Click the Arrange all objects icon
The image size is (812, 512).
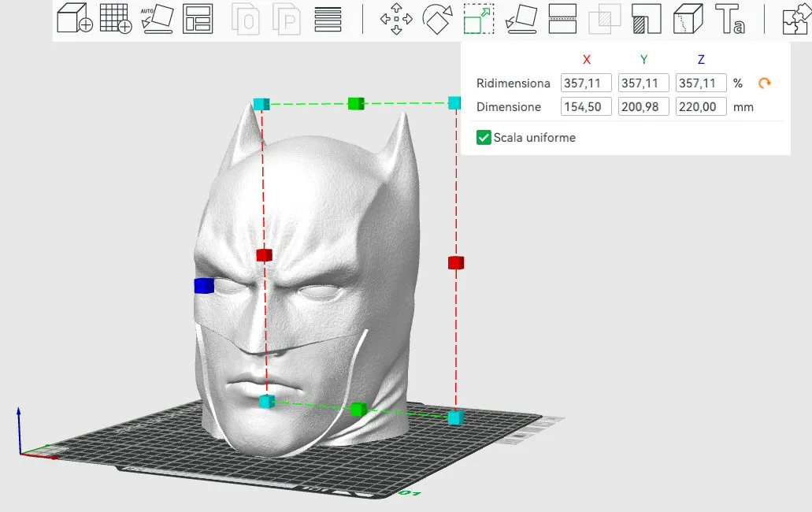coord(198,19)
